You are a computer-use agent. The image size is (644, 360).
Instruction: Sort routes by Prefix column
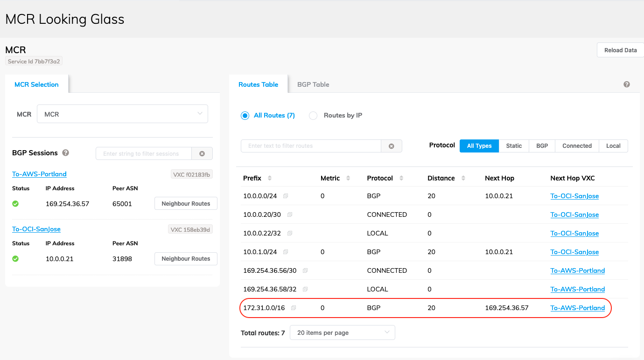[269, 178]
